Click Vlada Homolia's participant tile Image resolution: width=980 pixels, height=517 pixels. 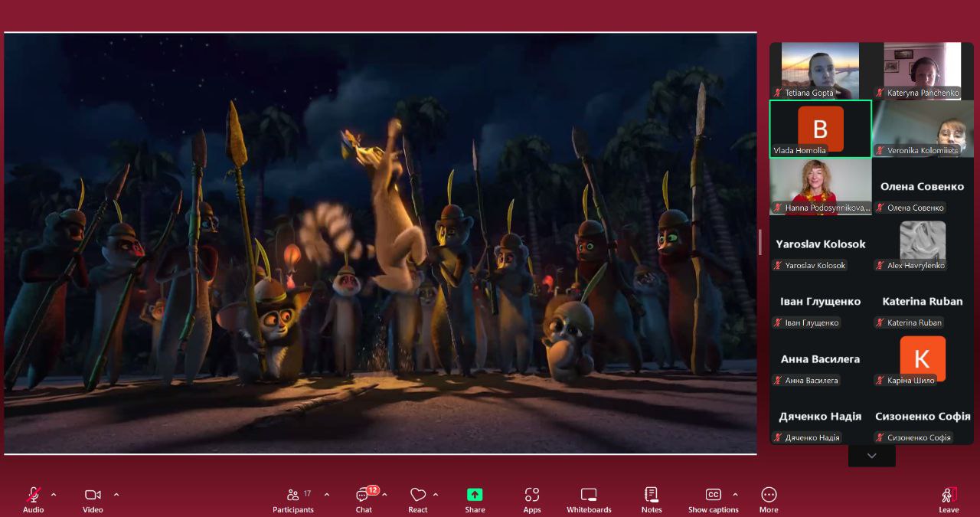tap(820, 129)
